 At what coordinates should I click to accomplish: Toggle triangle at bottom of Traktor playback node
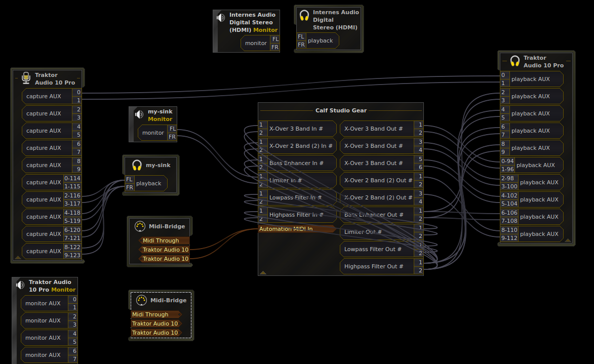pyautogui.click(x=568, y=240)
